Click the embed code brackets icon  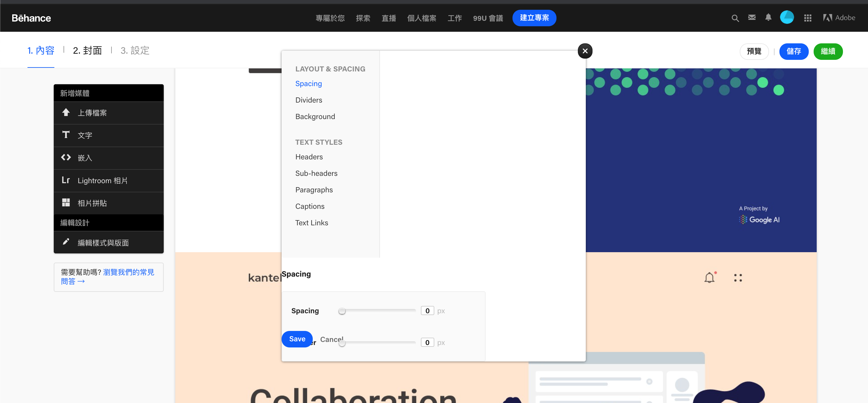click(66, 158)
